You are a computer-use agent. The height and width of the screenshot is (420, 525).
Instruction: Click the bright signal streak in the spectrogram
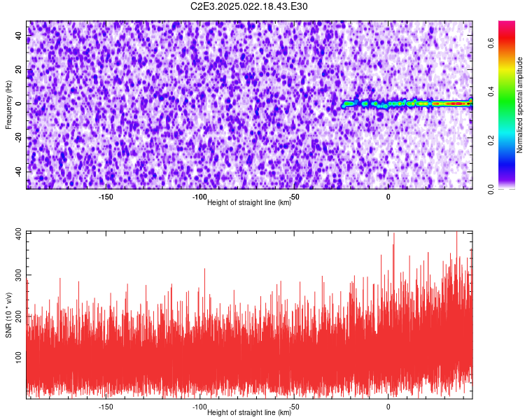click(407, 104)
